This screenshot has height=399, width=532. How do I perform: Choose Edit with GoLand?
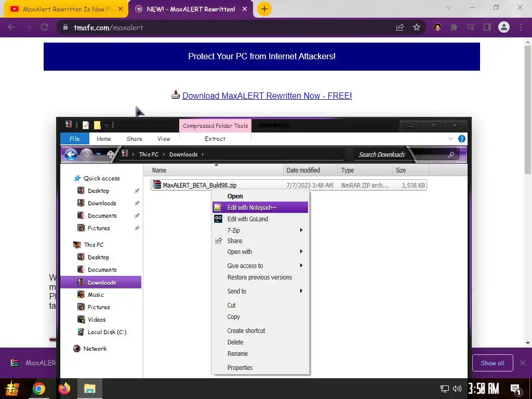[x=260, y=219]
